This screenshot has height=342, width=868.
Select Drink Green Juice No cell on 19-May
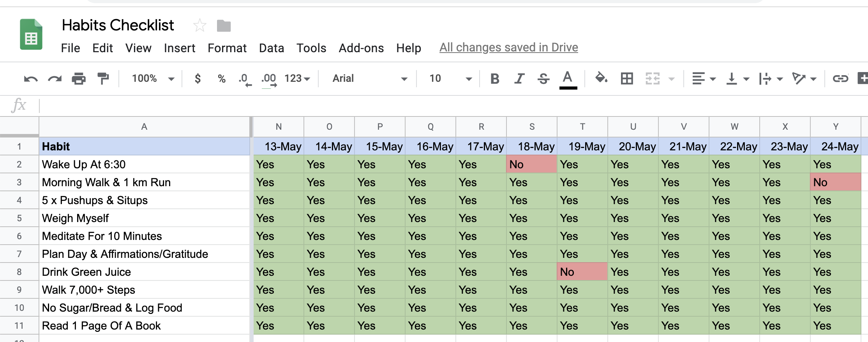click(x=582, y=272)
